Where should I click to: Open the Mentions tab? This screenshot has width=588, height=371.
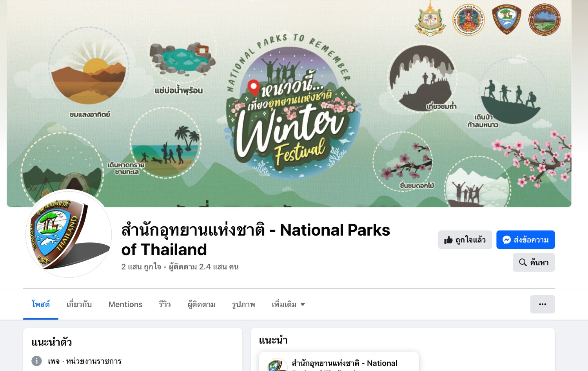(x=125, y=304)
